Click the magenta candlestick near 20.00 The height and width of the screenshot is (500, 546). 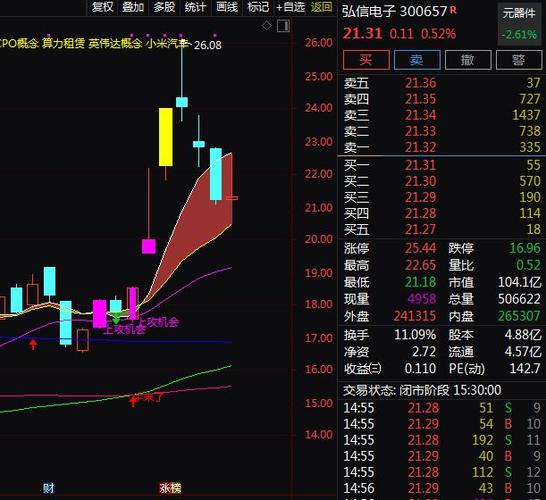pos(149,246)
